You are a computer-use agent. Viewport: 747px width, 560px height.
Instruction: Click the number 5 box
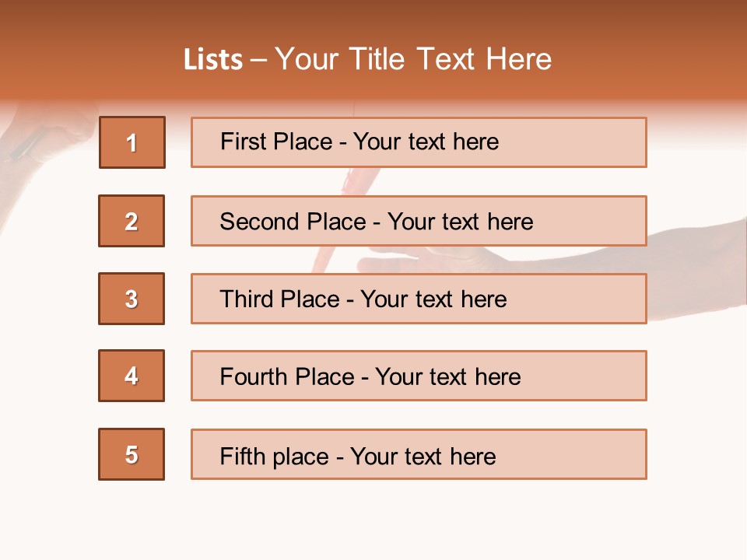[132, 454]
